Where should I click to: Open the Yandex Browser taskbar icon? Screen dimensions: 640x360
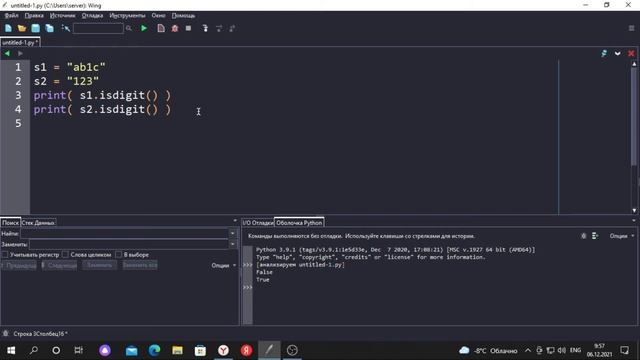pos(223,350)
